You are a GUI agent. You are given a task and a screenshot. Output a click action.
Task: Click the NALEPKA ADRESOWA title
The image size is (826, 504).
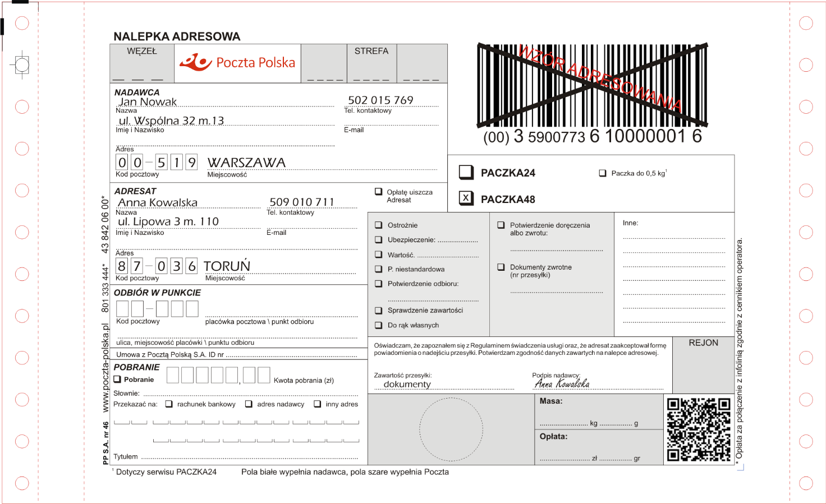point(177,36)
